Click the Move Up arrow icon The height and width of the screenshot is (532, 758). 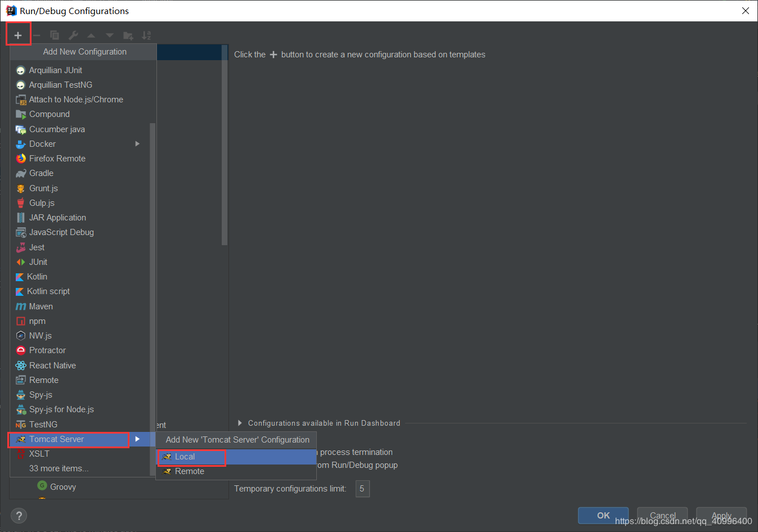pos(91,35)
